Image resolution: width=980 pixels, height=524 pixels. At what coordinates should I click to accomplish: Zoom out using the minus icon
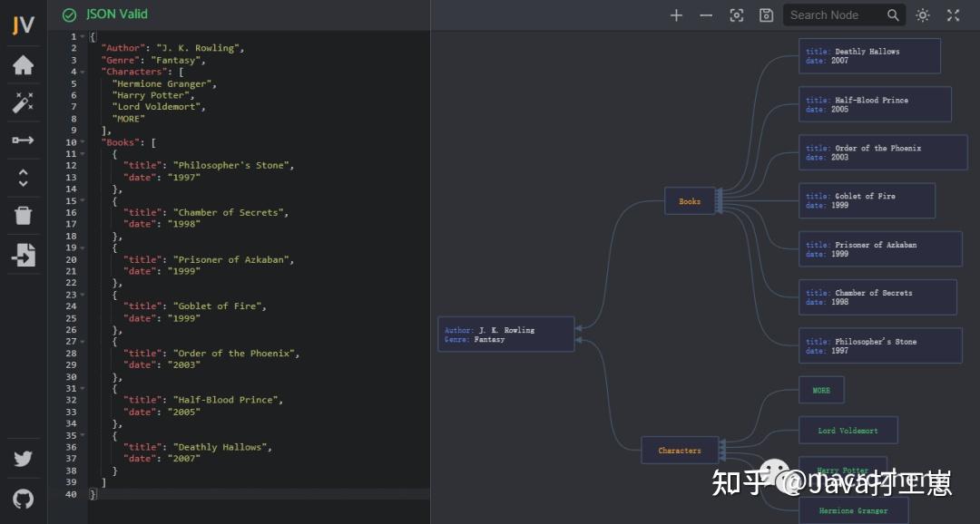point(705,15)
